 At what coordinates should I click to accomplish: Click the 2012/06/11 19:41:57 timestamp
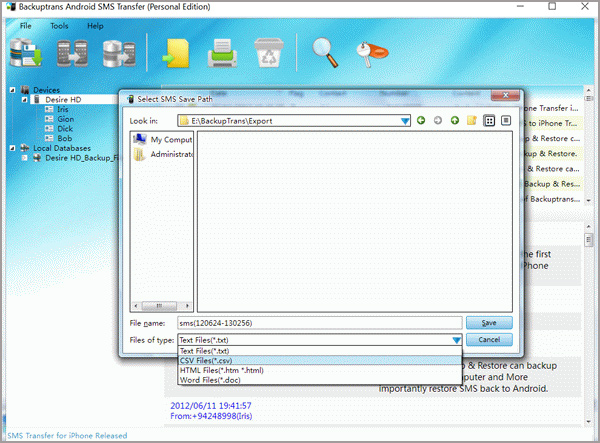(211, 406)
